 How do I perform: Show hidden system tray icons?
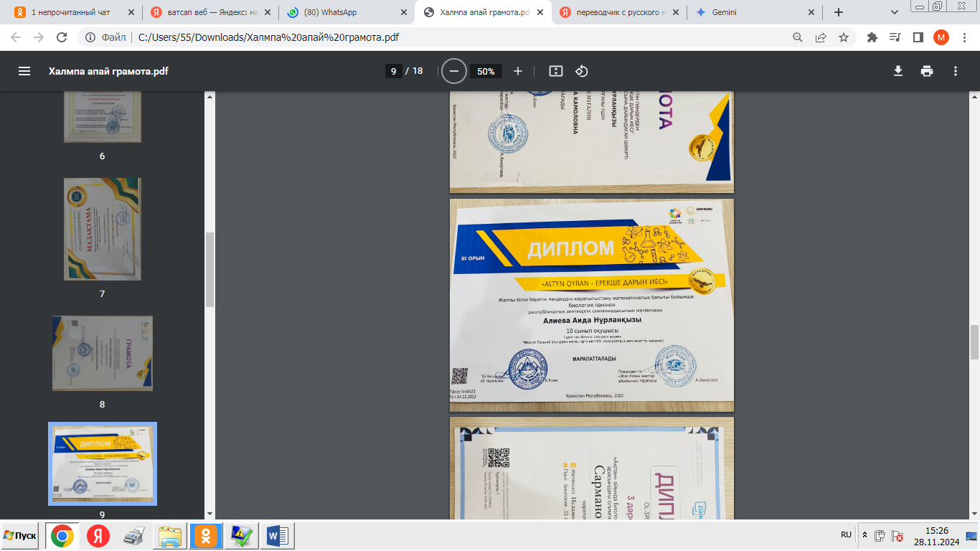coord(865,535)
